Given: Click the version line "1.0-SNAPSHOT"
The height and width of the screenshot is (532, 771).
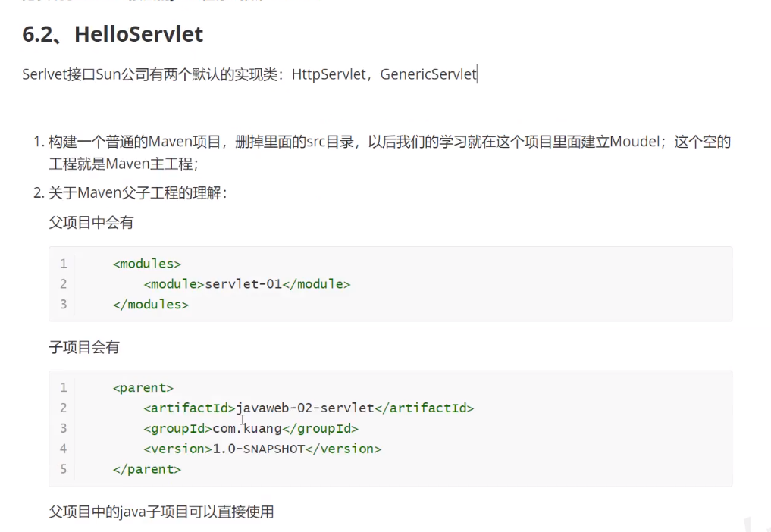Looking at the screenshot, I should pos(262,449).
